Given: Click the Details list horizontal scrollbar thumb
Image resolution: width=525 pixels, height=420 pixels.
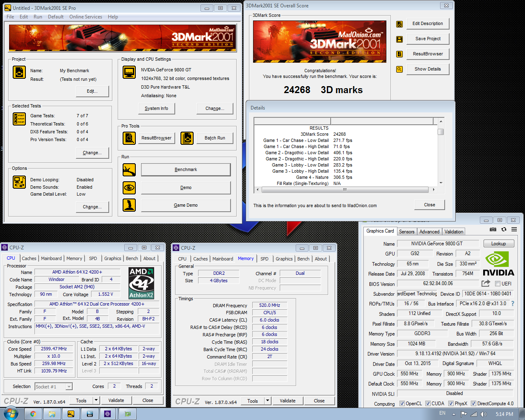Looking at the screenshot, I should [345, 189].
